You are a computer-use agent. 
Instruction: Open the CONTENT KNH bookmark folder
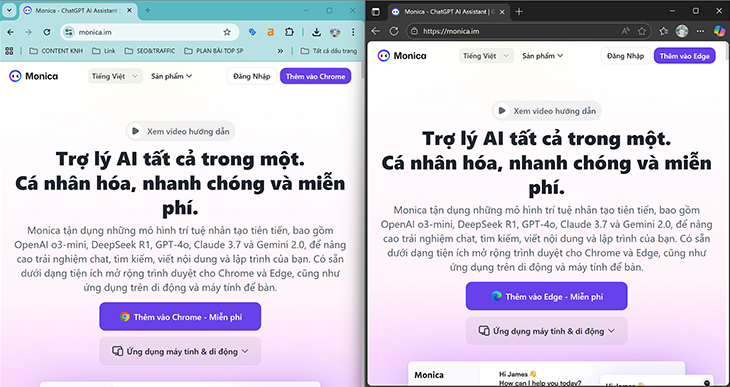coord(56,51)
